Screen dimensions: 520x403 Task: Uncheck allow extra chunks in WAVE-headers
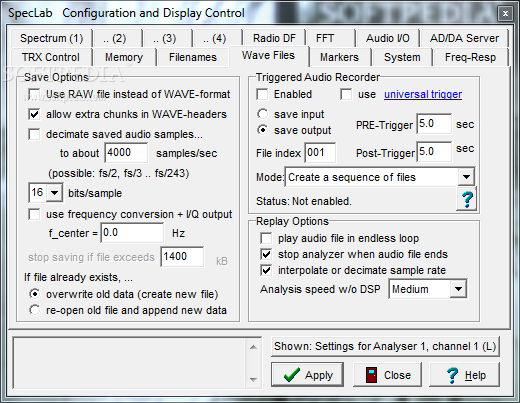tap(34, 114)
